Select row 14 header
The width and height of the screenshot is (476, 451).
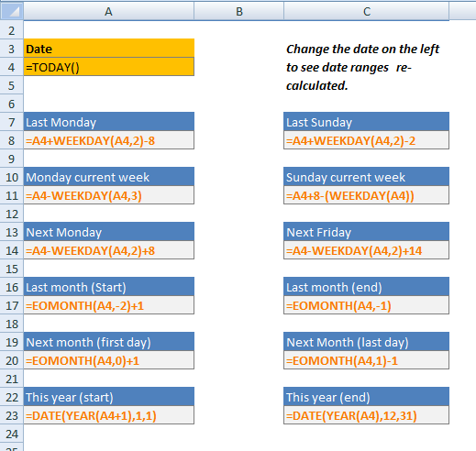click(x=12, y=250)
